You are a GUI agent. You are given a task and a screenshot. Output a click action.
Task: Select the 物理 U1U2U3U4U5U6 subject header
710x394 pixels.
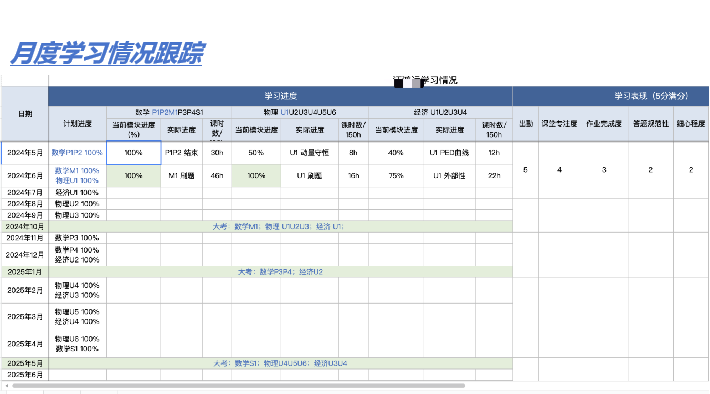[x=300, y=112]
